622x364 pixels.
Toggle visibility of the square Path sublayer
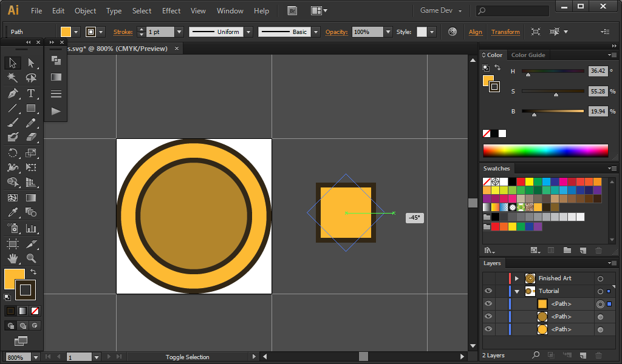488,304
